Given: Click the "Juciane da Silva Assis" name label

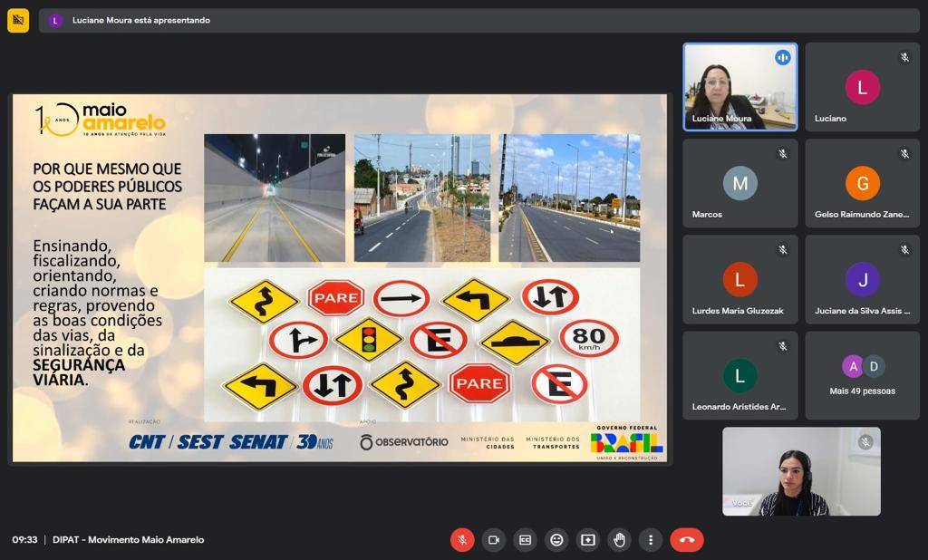Looking at the screenshot, I should 863,311.
